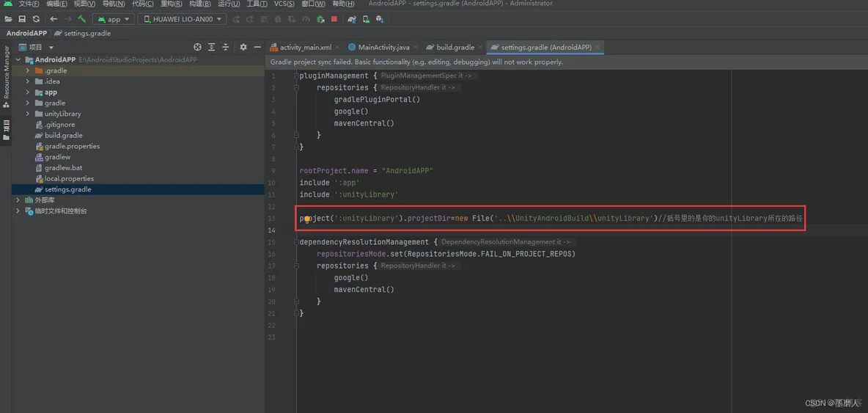The image size is (868, 413).
Task: Switch to activity_main.xml tab
Action: click(305, 47)
